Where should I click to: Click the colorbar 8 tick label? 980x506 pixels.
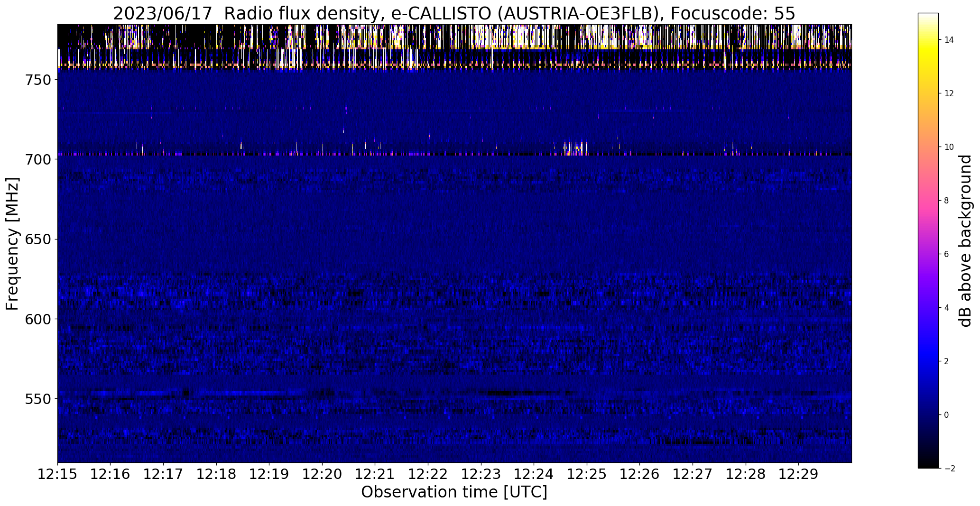click(x=947, y=201)
